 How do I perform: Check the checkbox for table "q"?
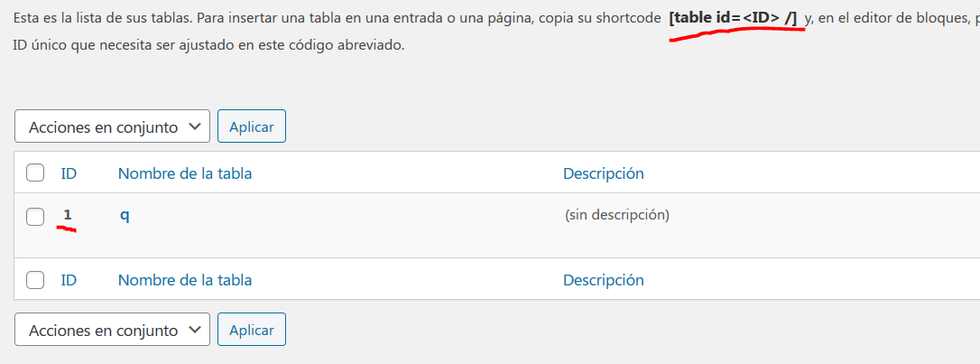coord(35,217)
